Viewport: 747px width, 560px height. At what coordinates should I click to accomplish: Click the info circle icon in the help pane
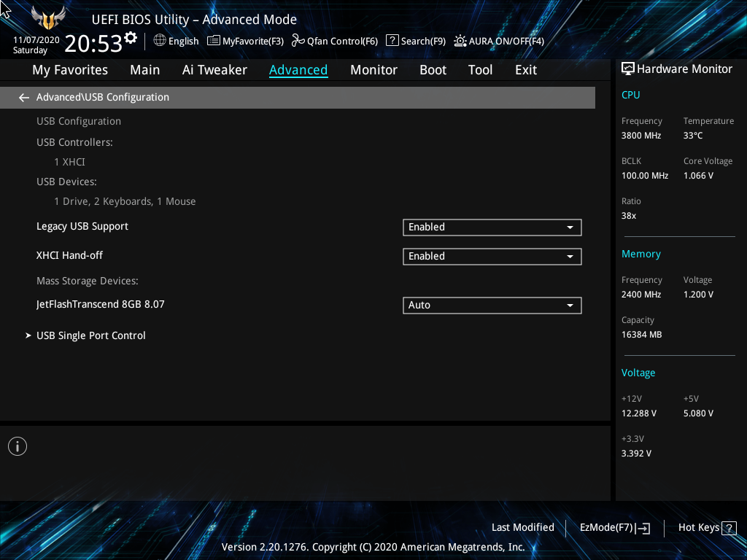[x=18, y=446]
